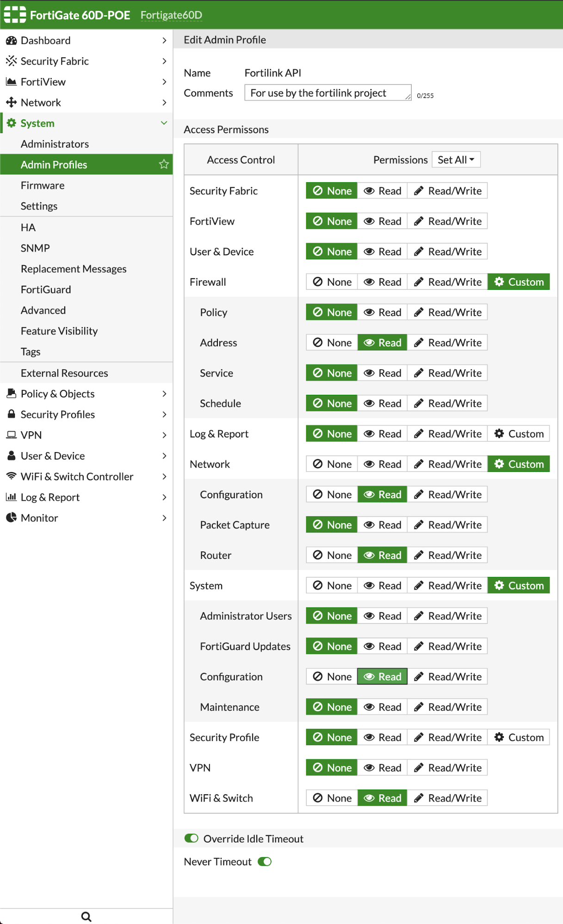Favorite Admin Profiles with the star icon
Viewport: 563px width, 924px height.
tap(164, 164)
